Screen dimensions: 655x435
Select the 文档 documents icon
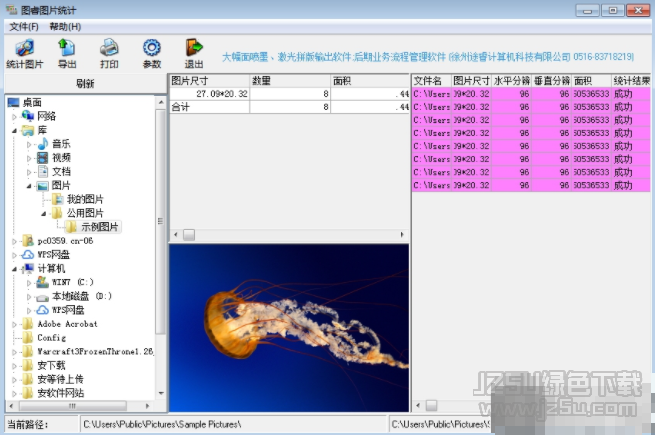tap(43, 171)
